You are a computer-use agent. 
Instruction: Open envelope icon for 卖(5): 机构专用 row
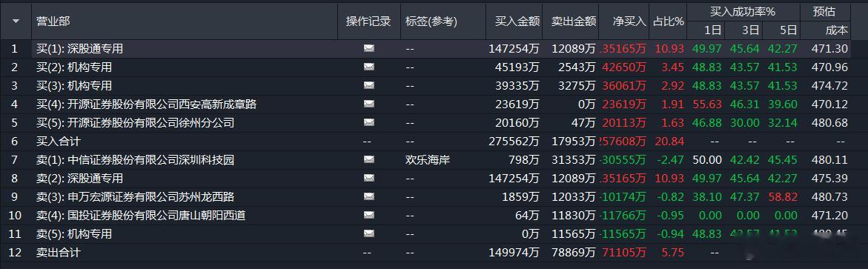click(x=368, y=234)
